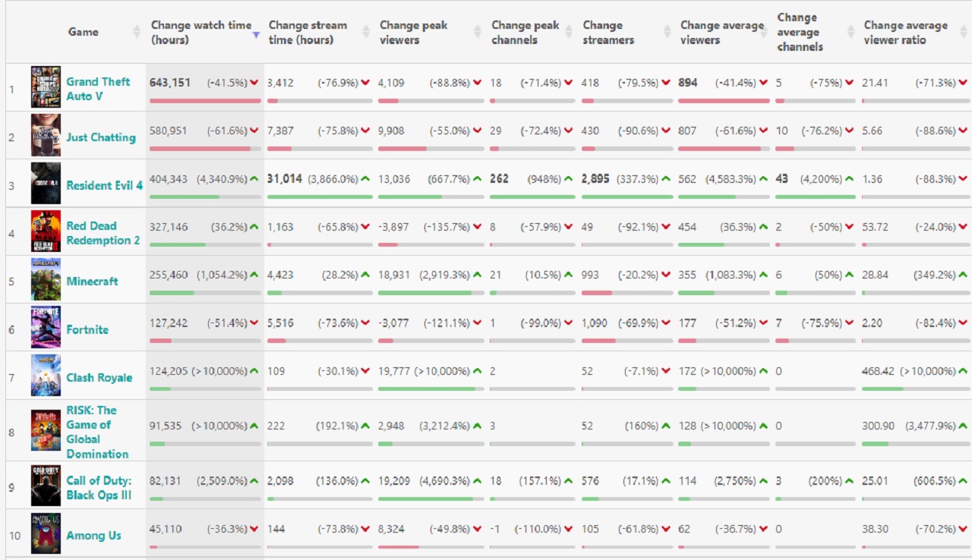Image resolution: width=972 pixels, height=560 pixels.
Task: Open the Red Dead Redemption 2 cover thumbnail
Action: [46, 231]
